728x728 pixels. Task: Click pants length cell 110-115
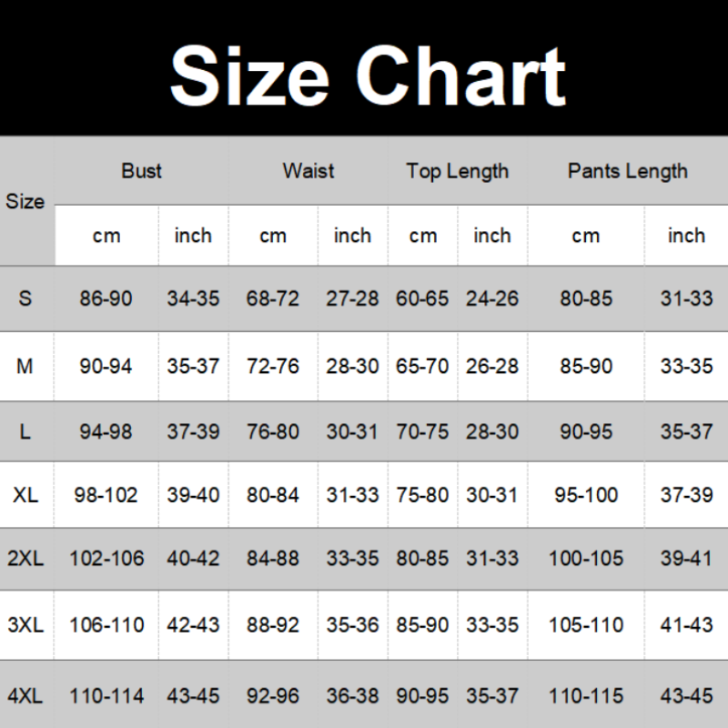pos(586,696)
